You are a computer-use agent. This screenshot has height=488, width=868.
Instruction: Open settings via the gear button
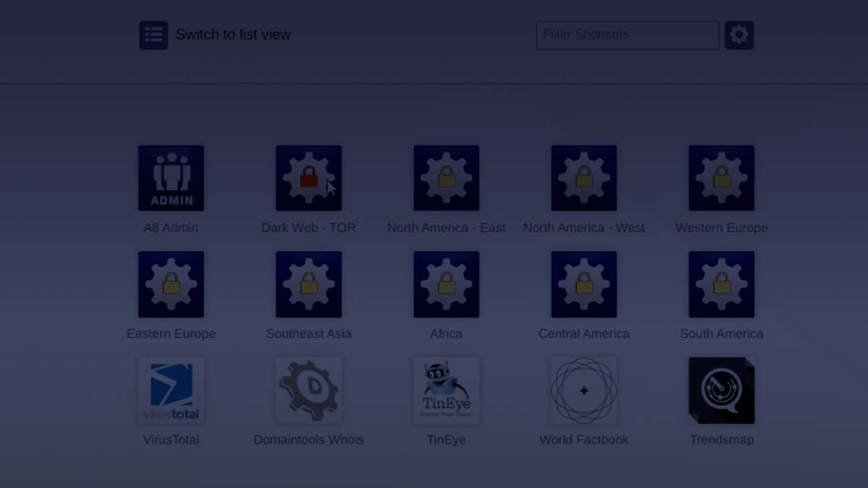(x=739, y=35)
